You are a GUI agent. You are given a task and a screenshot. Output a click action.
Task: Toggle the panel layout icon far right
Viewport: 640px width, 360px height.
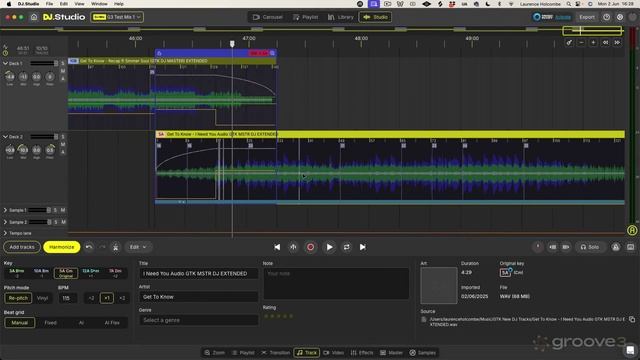point(630,247)
